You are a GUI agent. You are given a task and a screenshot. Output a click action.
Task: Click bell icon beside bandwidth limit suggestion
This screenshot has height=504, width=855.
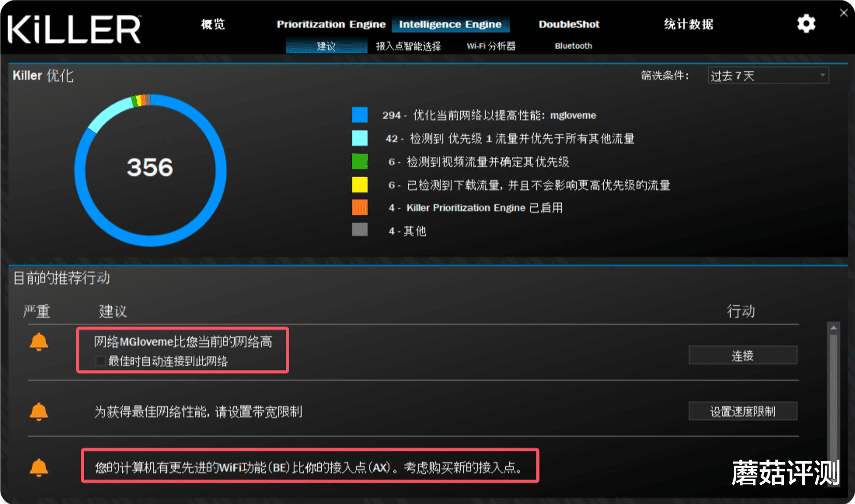click(39, 412)
